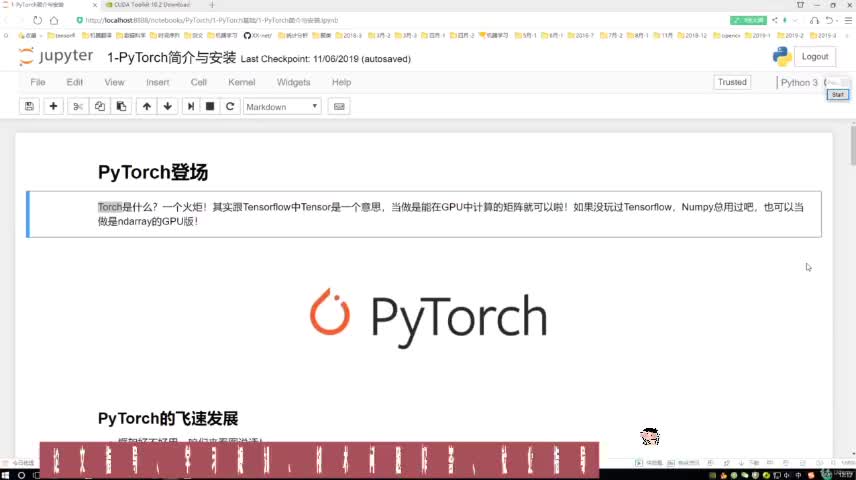The image size is (856, 480).
Task: Paste cells below icon
Action: click(121, 106)
